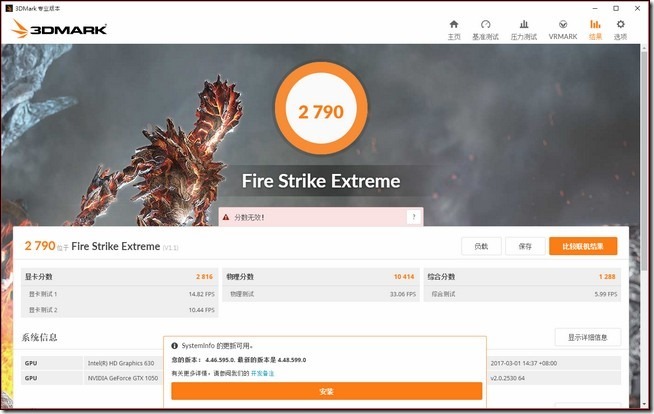Click the 4.46.595.0 version line in popup
654x414 pixels.
[x=239, y=360]
